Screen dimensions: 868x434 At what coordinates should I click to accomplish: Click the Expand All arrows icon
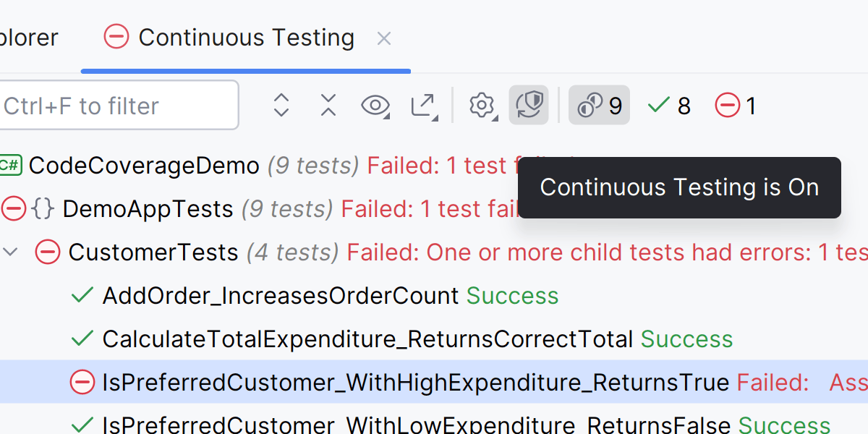click(x=281, y=106)
